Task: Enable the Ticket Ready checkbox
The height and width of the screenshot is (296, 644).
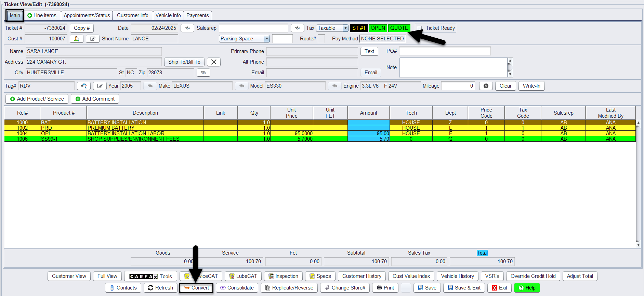Action: point(420,28)
